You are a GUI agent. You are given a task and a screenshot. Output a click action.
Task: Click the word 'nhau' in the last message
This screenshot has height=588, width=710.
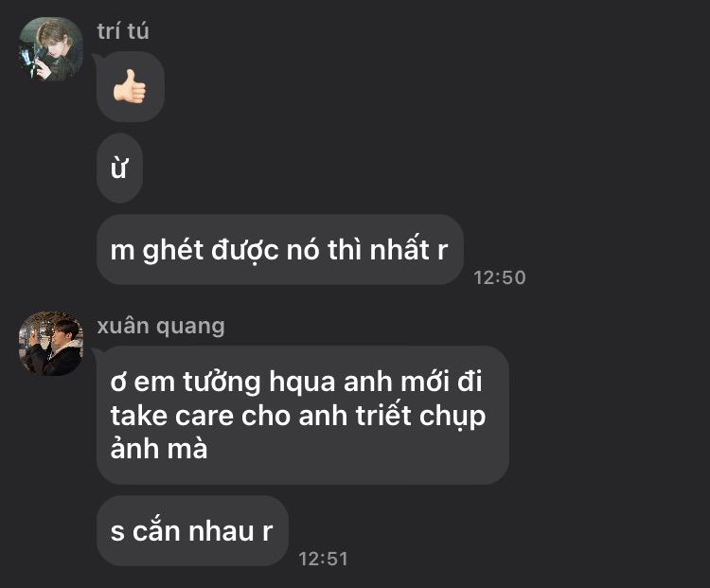[x=221, y=532]
